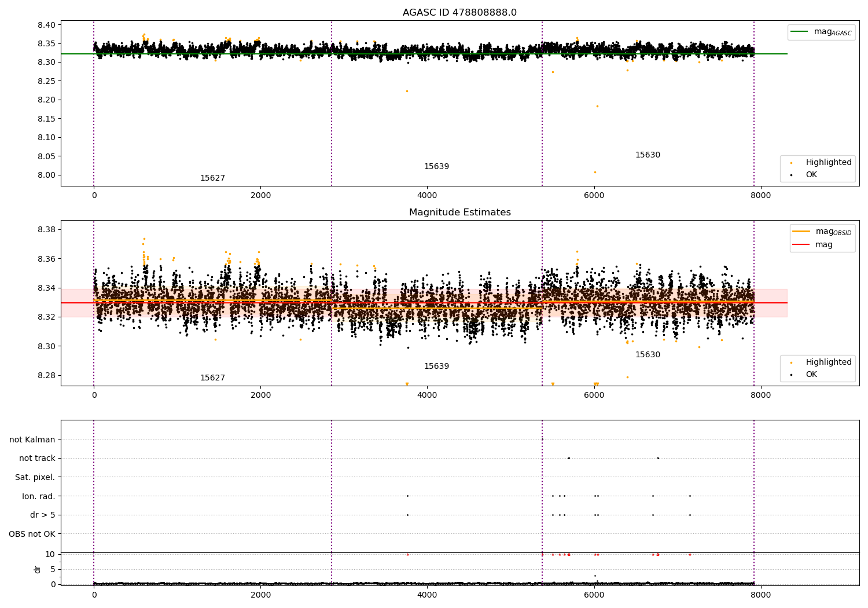Click x-axis tick 4000 under the AGASC ID plot
The height and width of the screenshot is (608, 868).
tap(427, 196)
